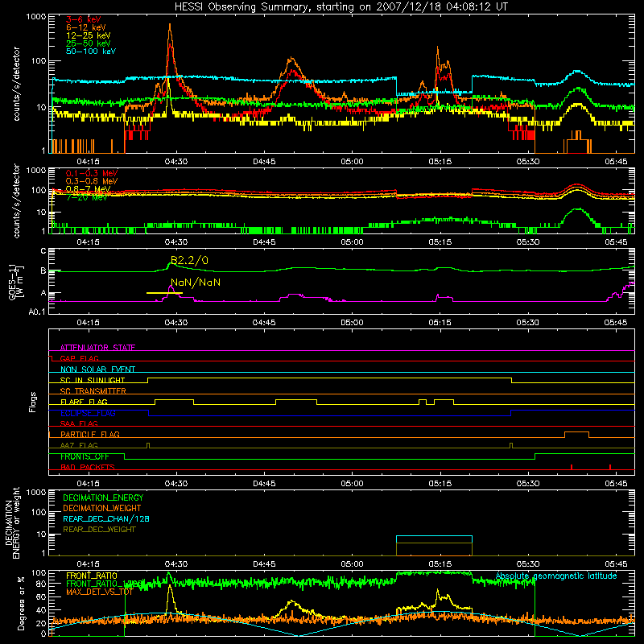Select the yellow 12-25 keV legend entry

pyautogui.click(x=89, y=35)
